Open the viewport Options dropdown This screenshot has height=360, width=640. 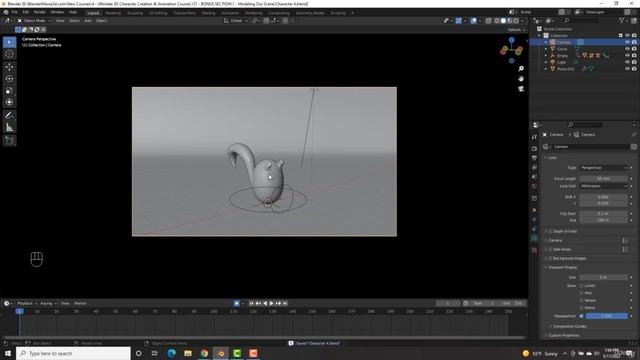pyautogui.click(x=516, y=30)
